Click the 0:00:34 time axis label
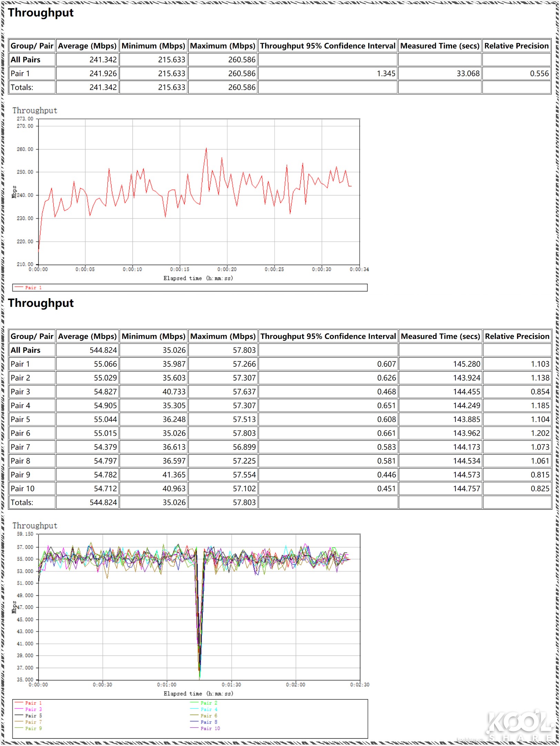The width and height of the screenshot is (560, 746). (x=359, y=269)
